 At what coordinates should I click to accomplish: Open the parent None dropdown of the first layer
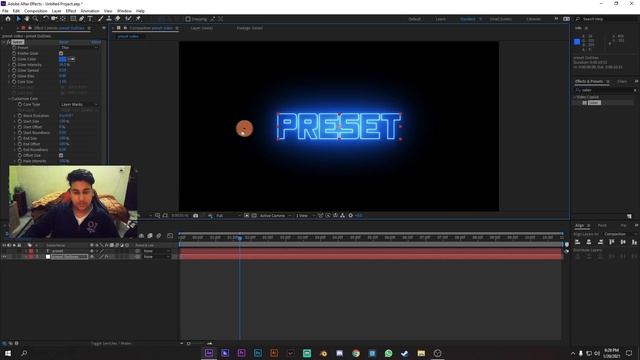(x=156, y=251)
